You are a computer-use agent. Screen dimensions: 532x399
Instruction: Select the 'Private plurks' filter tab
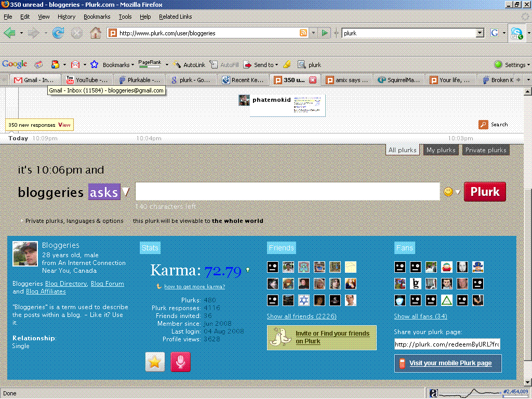click(x=486, y=150)
